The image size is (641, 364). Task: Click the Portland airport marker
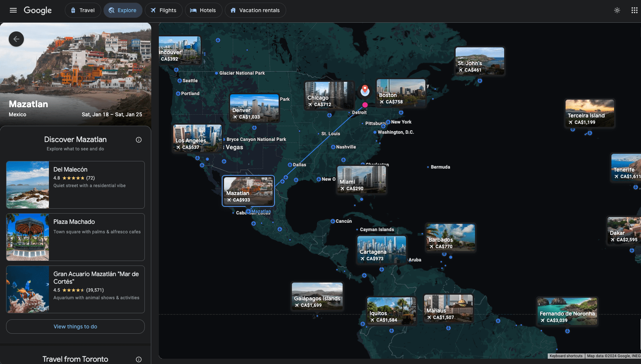click(178, 94)
